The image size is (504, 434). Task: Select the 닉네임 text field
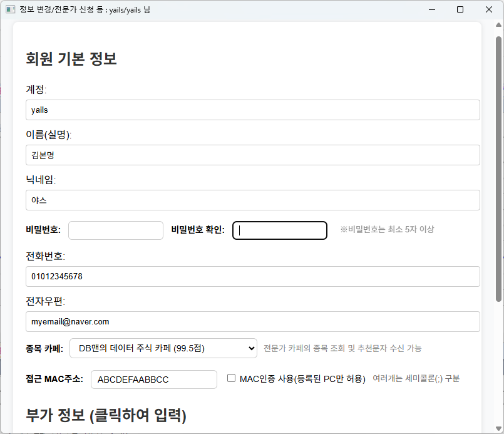pyautogui.click(x=252, y=200)
